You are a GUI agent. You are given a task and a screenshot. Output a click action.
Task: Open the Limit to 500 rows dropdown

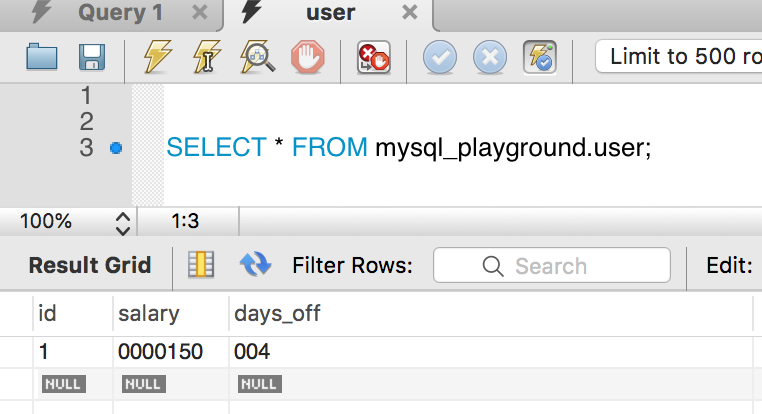679,56
